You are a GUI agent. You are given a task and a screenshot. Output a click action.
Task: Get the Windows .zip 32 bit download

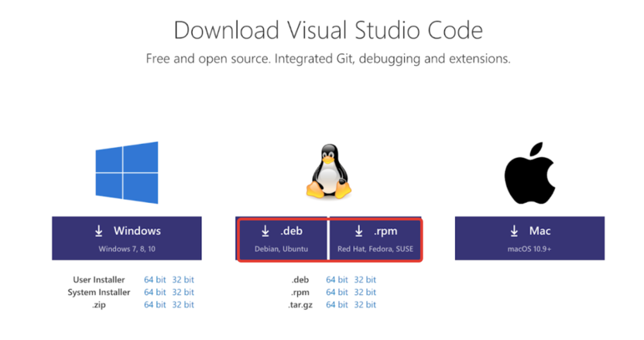click(x=183, y=304)
